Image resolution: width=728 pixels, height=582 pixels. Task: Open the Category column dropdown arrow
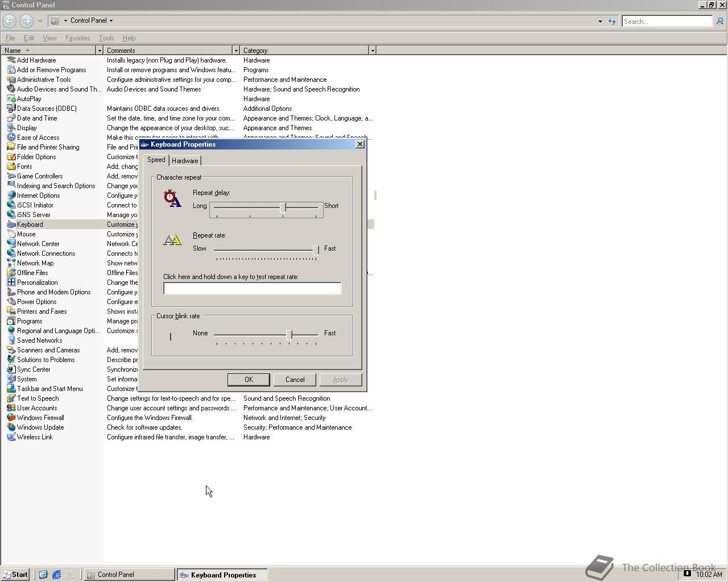tap(373, 51)
